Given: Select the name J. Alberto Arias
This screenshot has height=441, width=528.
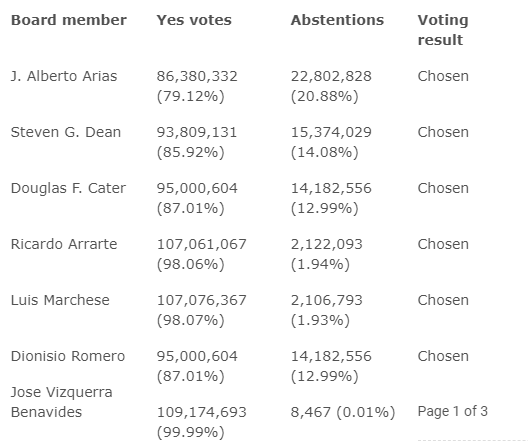Looking at the screenshot, I should point(64,76).
